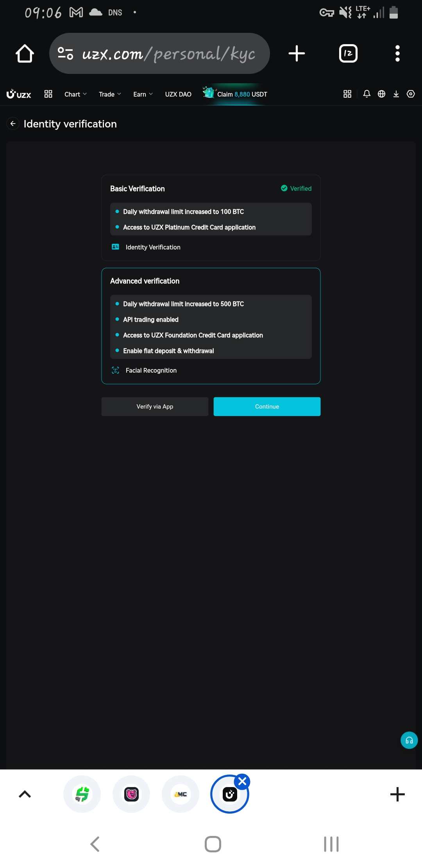Open the apps grid next to UZX logo
The height and width of the screenshot is (868, 422).
pos(48,94)
